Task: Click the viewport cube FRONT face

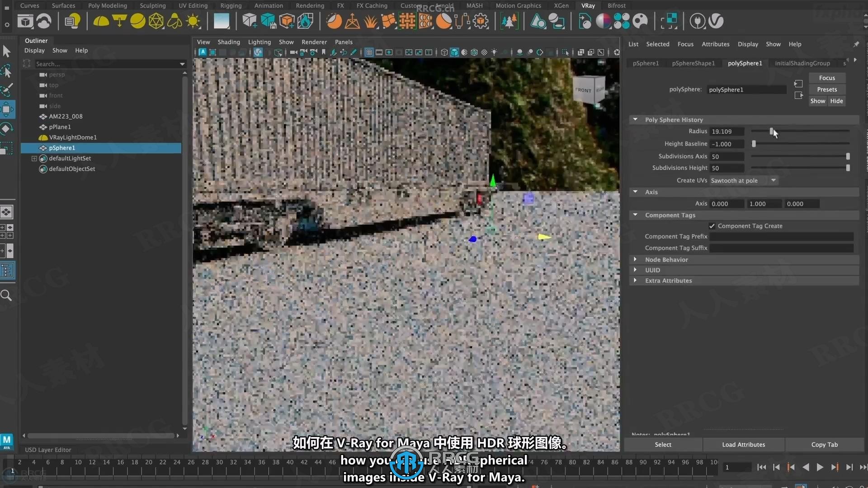Action: point(583,90)
